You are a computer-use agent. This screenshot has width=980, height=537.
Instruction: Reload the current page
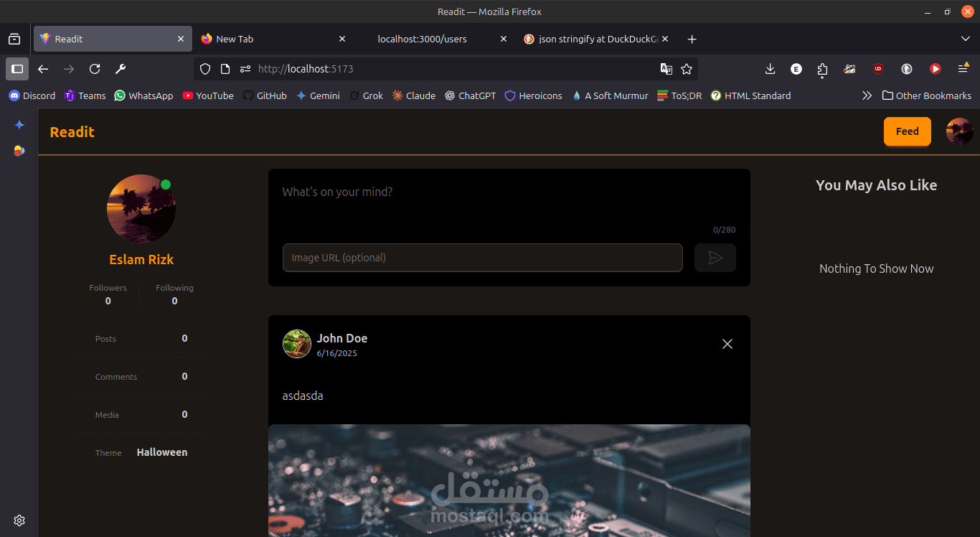pyautogui.click(x=95, y=69)
